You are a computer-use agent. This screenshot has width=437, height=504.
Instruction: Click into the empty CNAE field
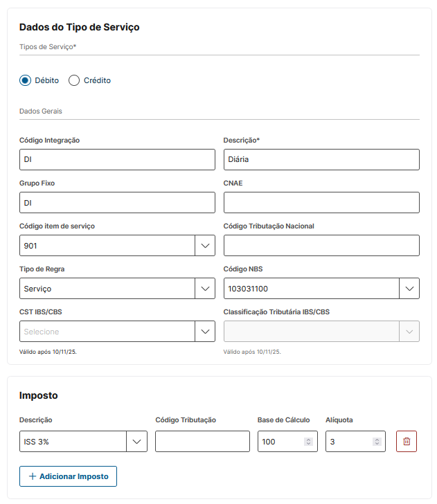tap(321, 203)
